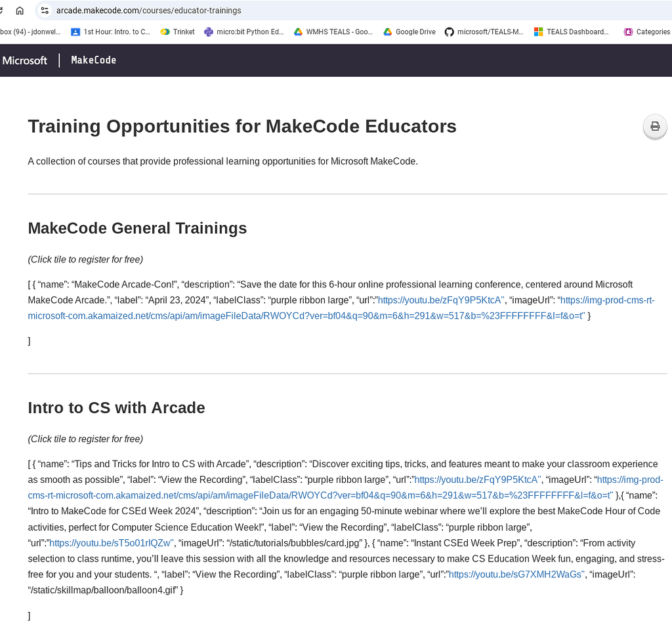The width and height of the screenshot is (672, 631).
Task: Select MakeCode in the dark page header
Action: 93,60
